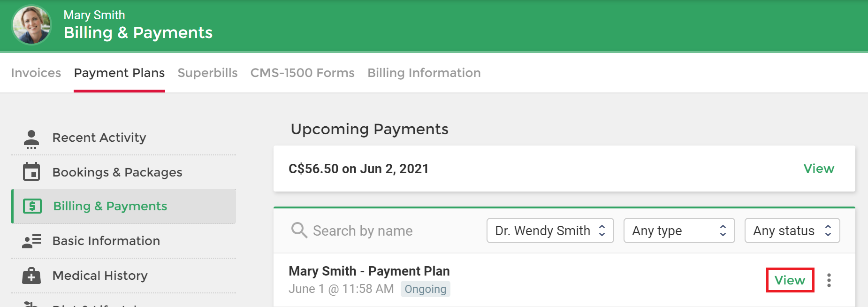Viewport: 868px width, 307px height.
Task: Click the search magnifier icon
Action: (x=299, y=230)
